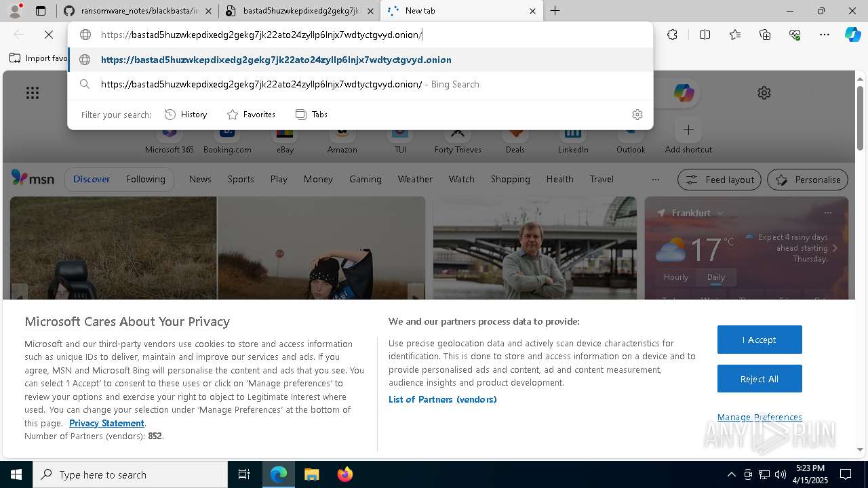Click the Windows taskbar search box
Viewport: 868px width, 488px height.
130,474
